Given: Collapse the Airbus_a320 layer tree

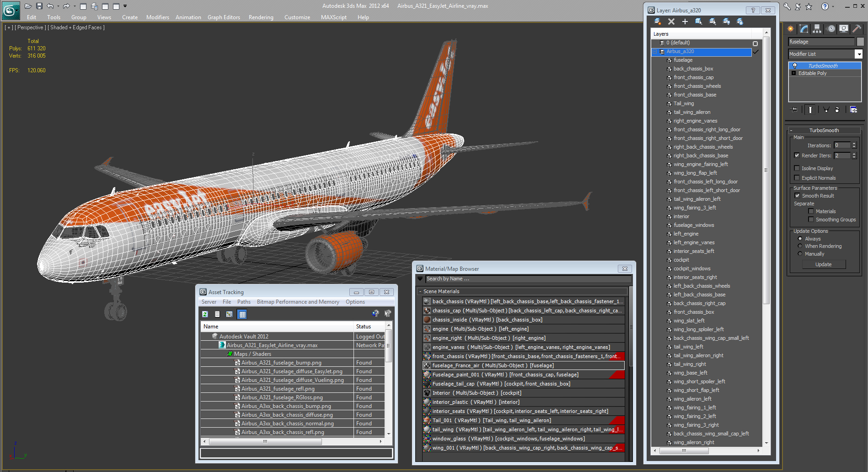Looking at the screenshot, I should (654, 52).
